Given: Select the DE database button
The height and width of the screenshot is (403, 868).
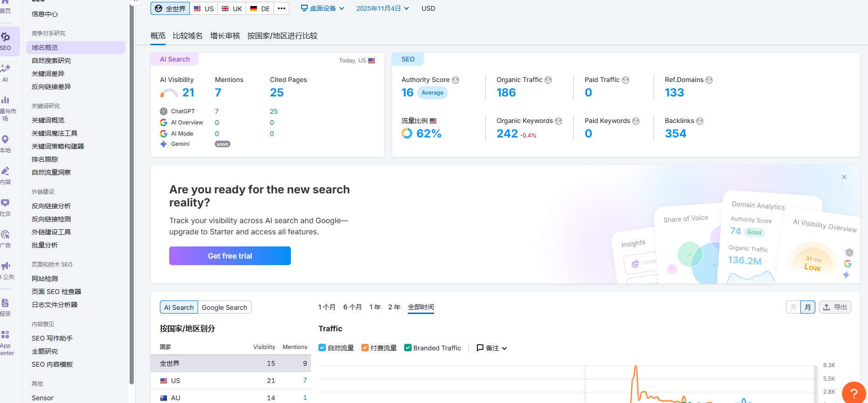Looking at the screenshot, I should 260,8.
